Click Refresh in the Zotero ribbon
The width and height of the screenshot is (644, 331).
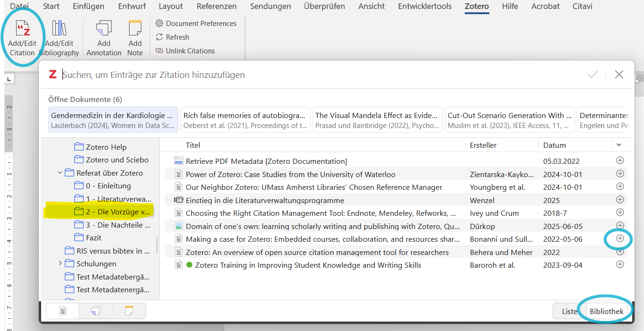click(x=173, y=37)
